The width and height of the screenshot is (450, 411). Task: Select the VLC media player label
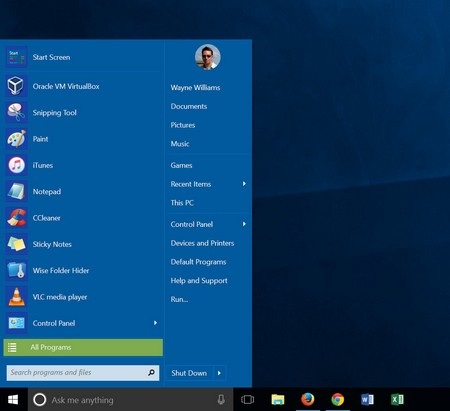(x=60, y=297)
